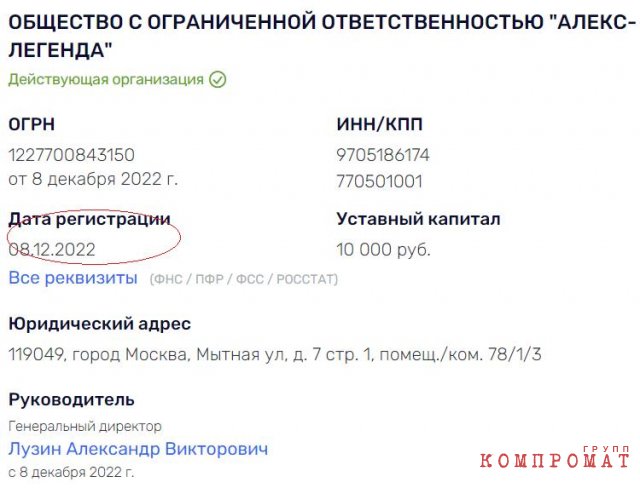This screenshot has height=488, width=640.
Task: Select the ОГРН number 1227700843150
Action: click(71, 155)
